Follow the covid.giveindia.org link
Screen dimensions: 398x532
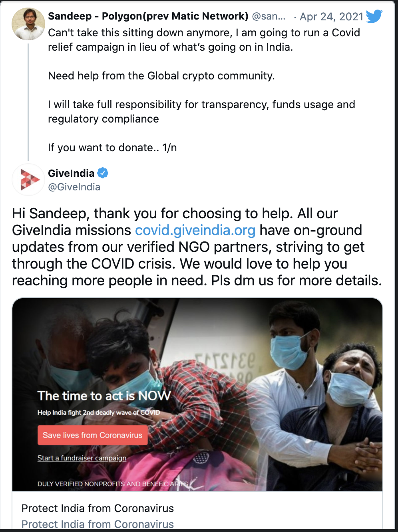pos(195,230)
